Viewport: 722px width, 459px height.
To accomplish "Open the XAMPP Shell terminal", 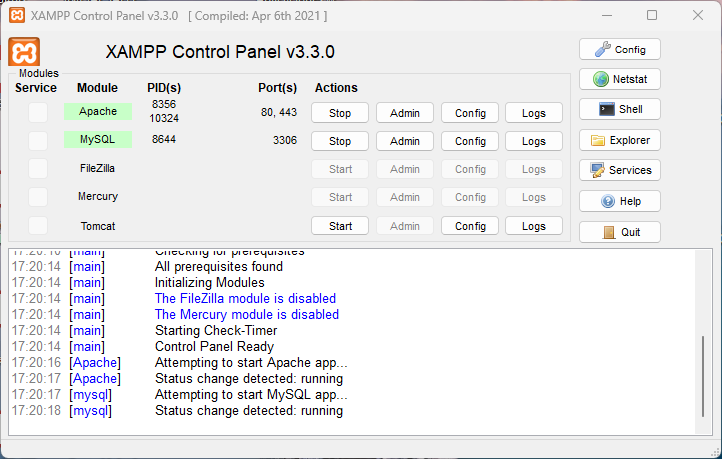I will pos(619,109).
